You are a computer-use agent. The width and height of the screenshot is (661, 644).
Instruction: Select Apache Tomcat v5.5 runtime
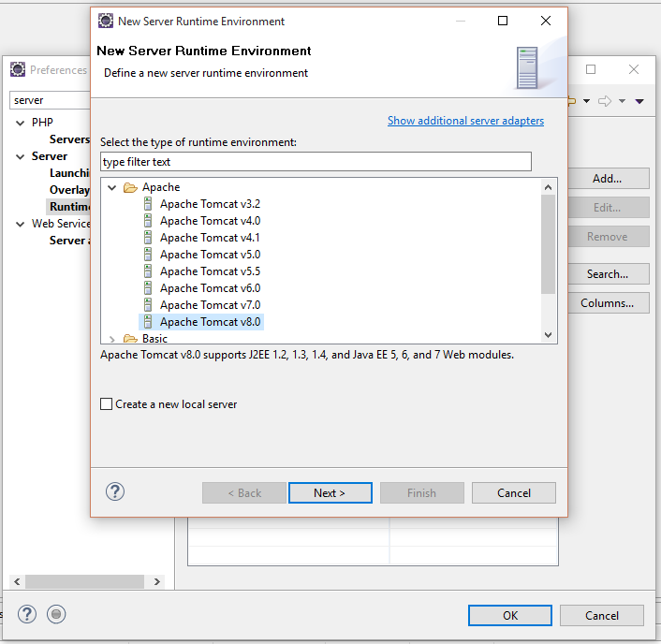click(x=210, y=271)
